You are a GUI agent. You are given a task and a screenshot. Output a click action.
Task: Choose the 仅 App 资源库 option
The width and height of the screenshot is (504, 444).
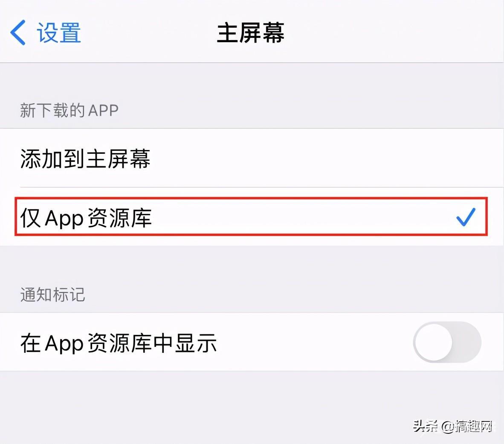[x=251, y=217]
